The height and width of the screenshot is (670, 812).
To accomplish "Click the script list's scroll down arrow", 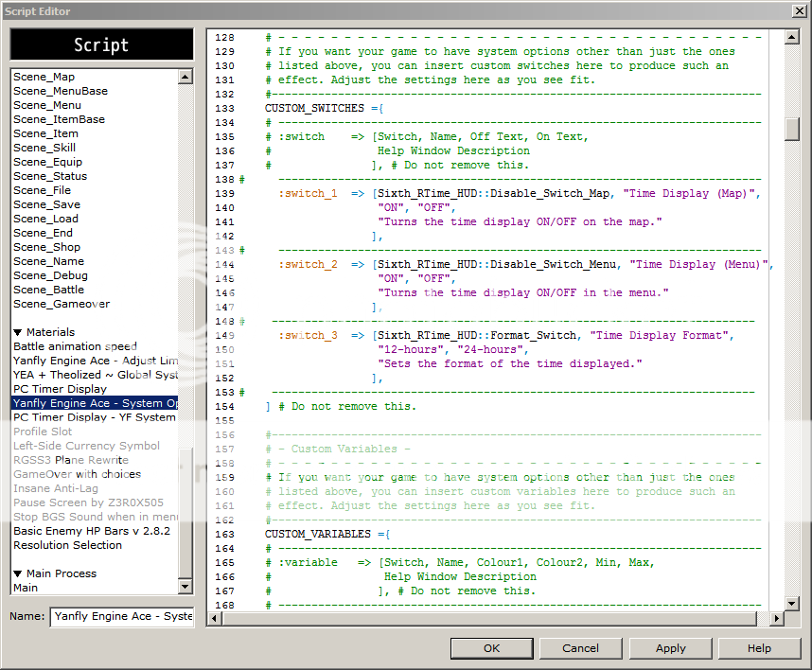I will 185,587.
